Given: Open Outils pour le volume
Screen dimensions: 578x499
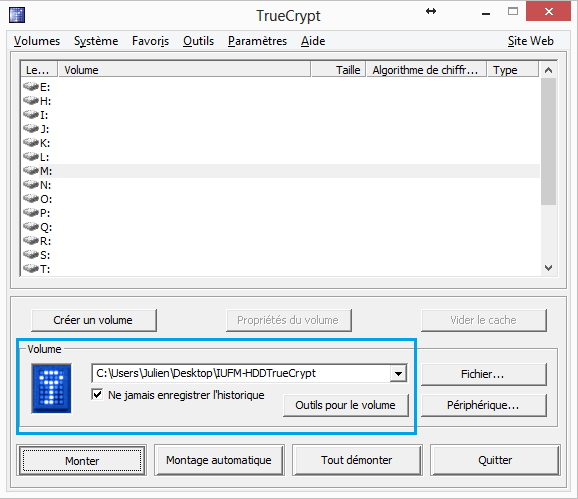Looking at the screenshot, I should pos(345,405).
